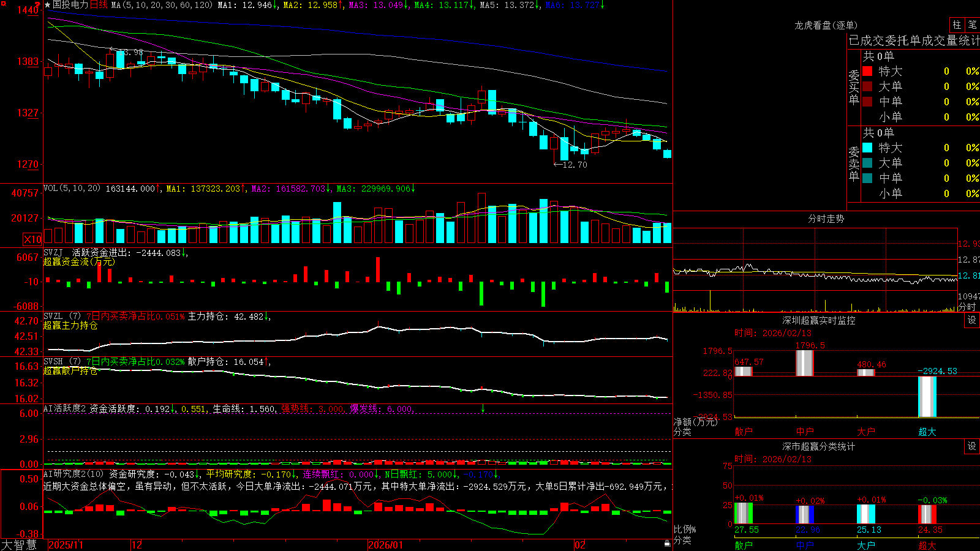Click the lock icon at bottom of chart

click(667, 544)
